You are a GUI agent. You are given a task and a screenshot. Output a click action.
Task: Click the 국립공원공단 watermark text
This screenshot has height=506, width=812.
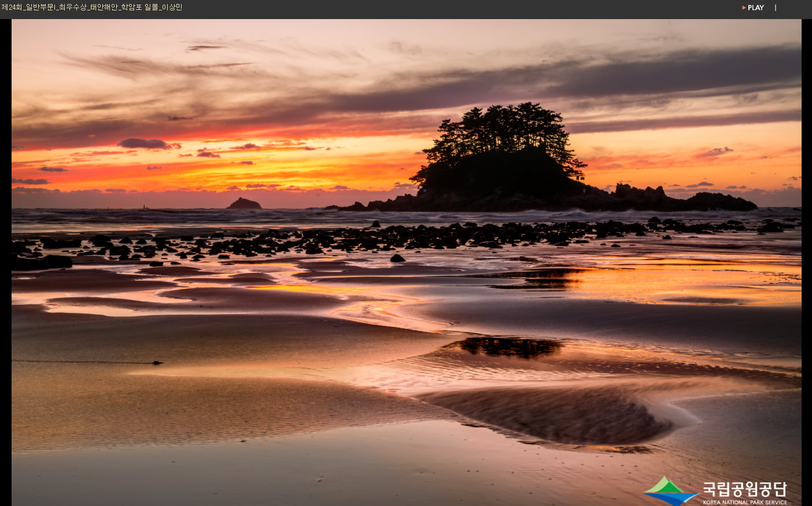click(x=744, y=489)
